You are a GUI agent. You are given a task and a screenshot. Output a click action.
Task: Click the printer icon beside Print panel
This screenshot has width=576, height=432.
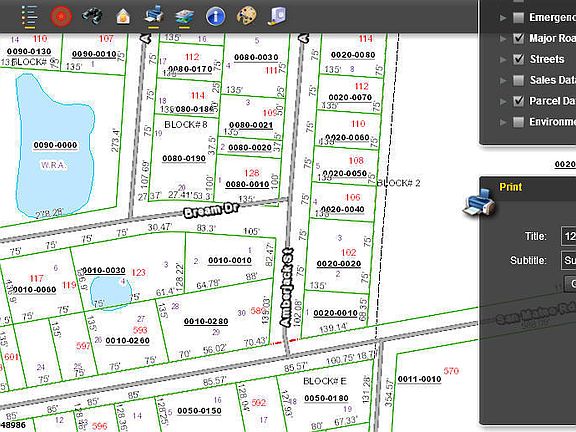point(479,203)
